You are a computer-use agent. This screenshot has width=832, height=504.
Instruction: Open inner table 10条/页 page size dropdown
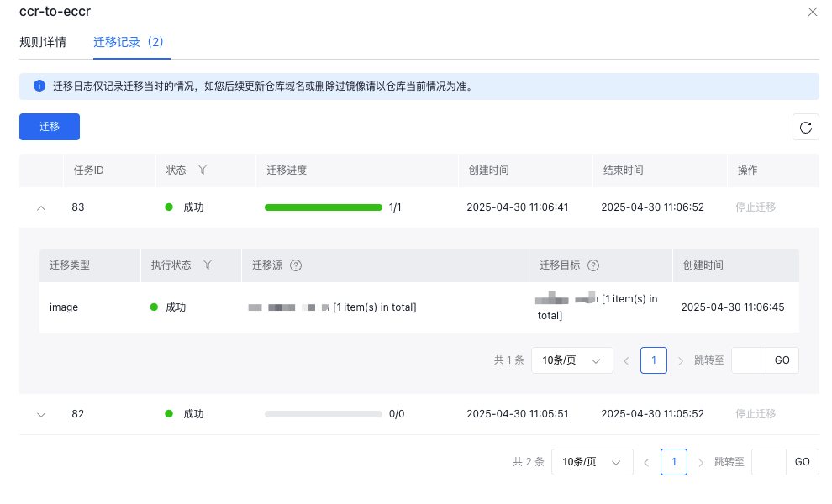(572, 360)
